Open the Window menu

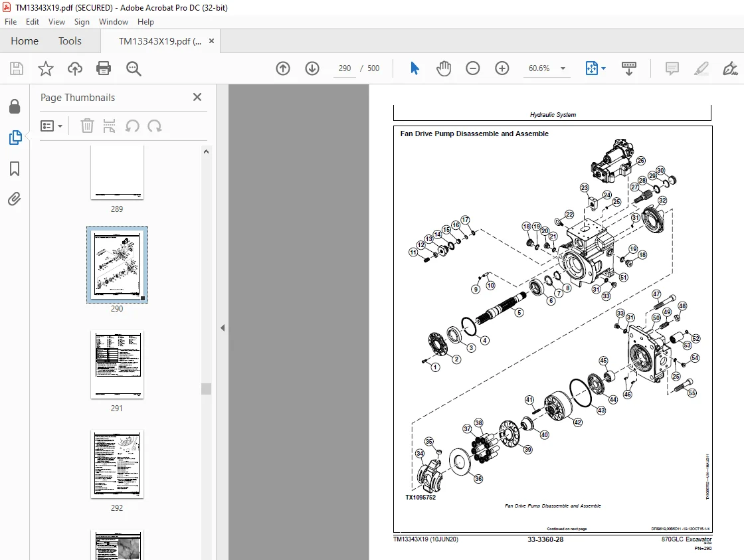coord(114,22)
